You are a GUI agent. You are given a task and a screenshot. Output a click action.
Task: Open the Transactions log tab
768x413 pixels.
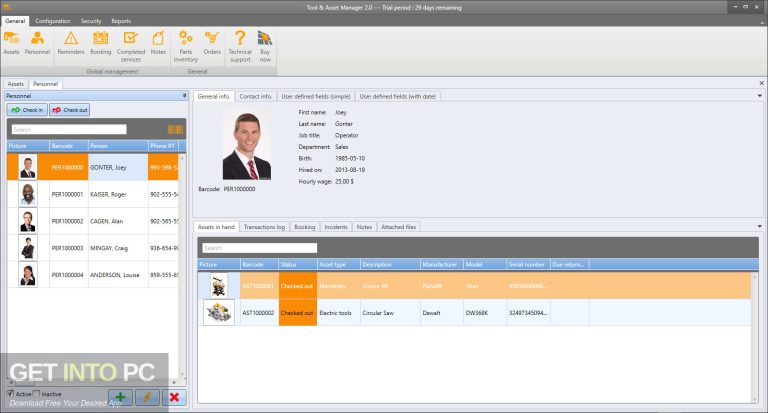(x=265, y=227)
